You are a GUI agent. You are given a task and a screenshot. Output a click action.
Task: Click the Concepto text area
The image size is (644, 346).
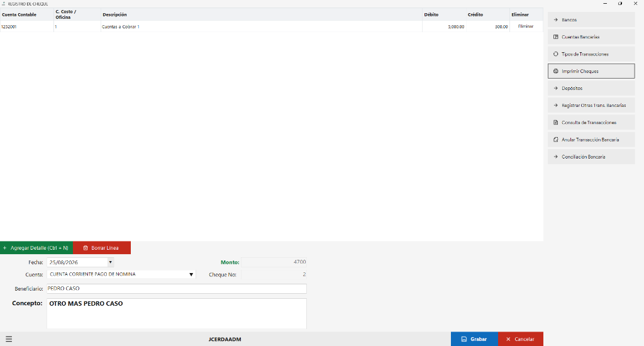[x=177, y=313]
